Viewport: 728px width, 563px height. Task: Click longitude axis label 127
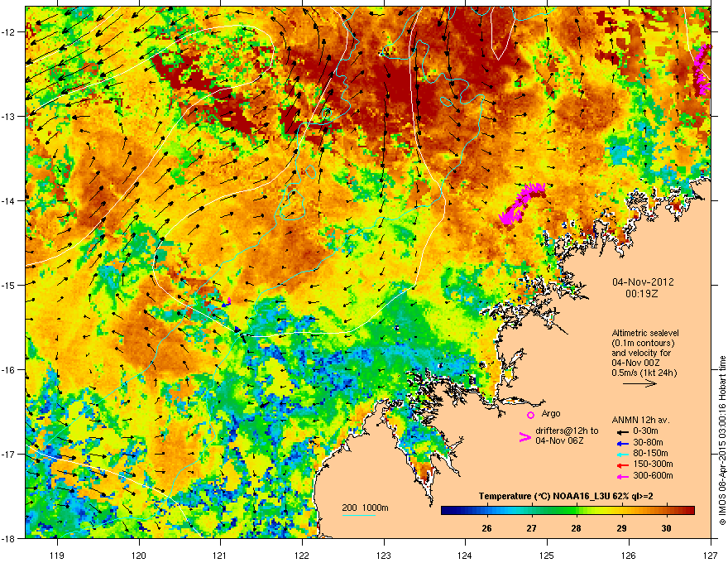711,556
